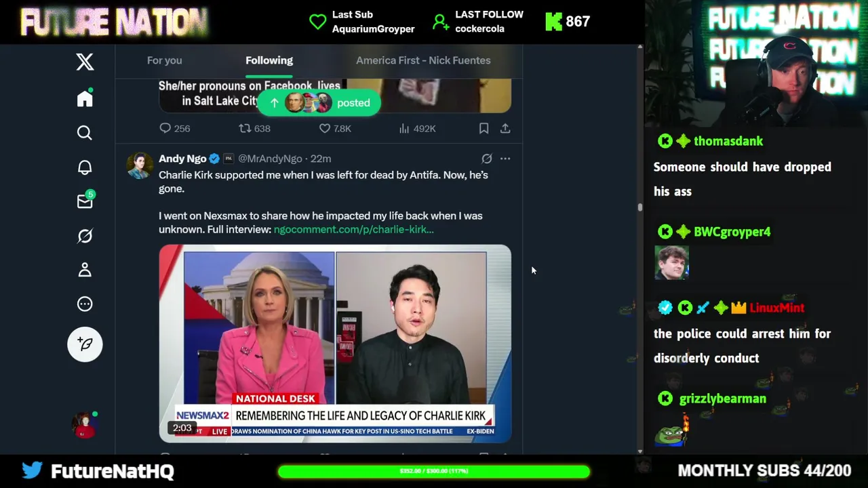Click the Last Follow person icon
Screen dimensions: 868x488
click(441, 22)
